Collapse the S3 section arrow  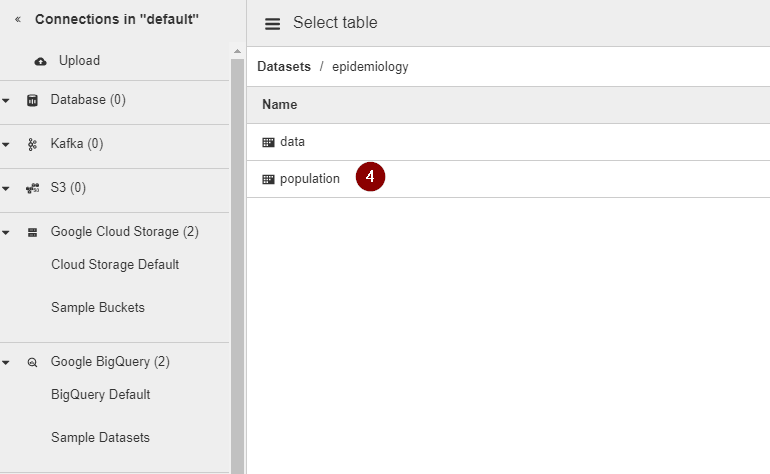point(7,189)
